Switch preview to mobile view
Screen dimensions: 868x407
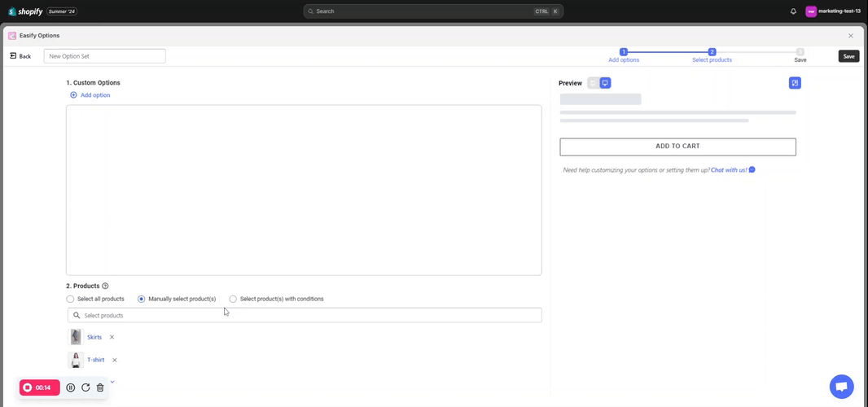[x=593, y=83]
